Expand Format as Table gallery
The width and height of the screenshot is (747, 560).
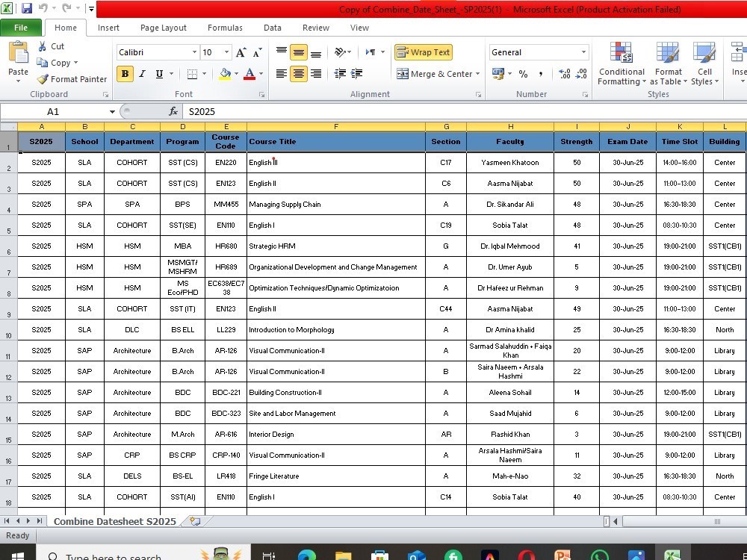point(668,63)
